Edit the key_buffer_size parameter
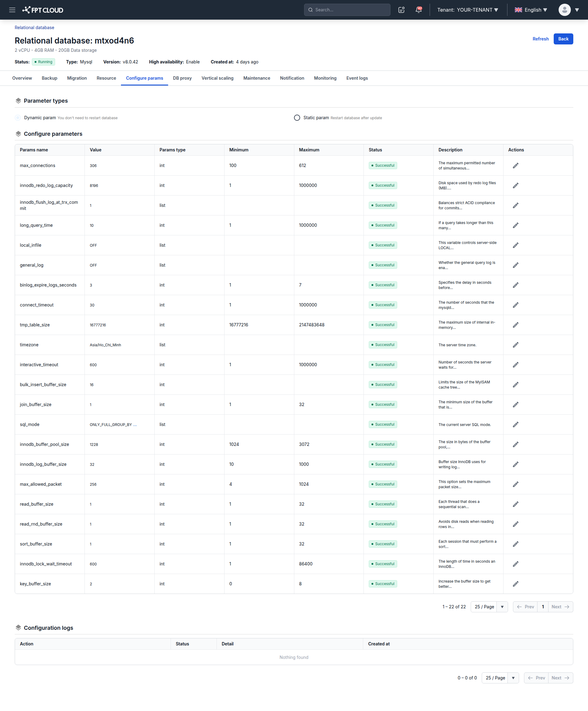The image size is (588, 711). pos(515,584)
